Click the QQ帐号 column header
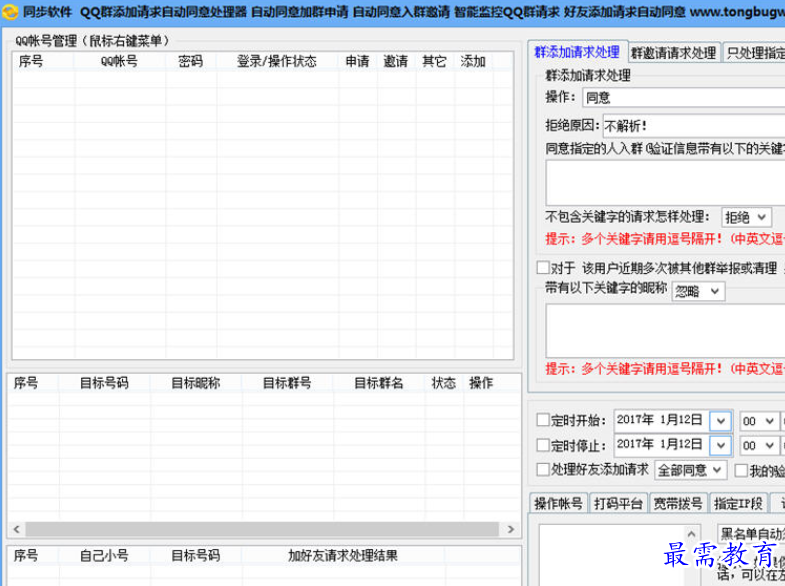The width and height of the screenshot is (785, 586). pyautogui.click(x=120, y=62)
